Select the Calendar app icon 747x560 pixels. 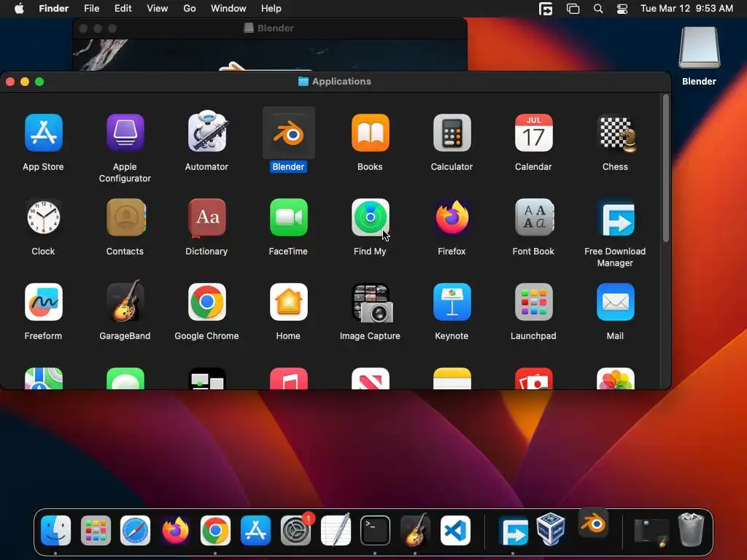(533, 133)
